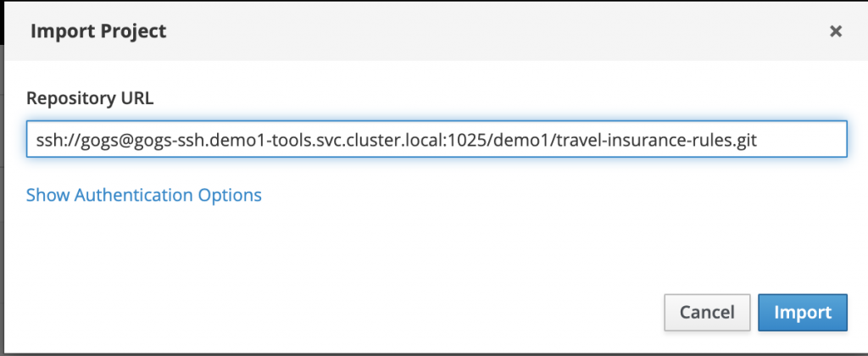Click inside the travel-insurance-rules.git URL box
Screen dimensions: 868x356
(x=437, y=140)
